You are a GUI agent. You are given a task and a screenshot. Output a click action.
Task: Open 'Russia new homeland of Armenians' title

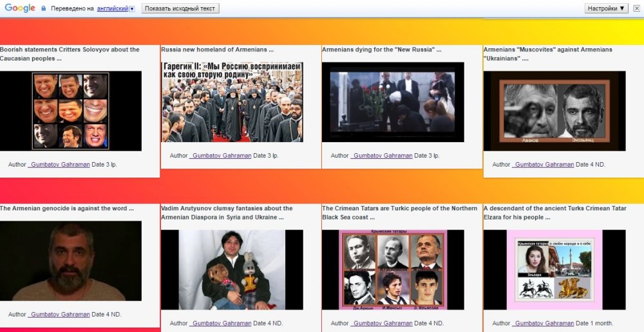click(x=217, y=50)
